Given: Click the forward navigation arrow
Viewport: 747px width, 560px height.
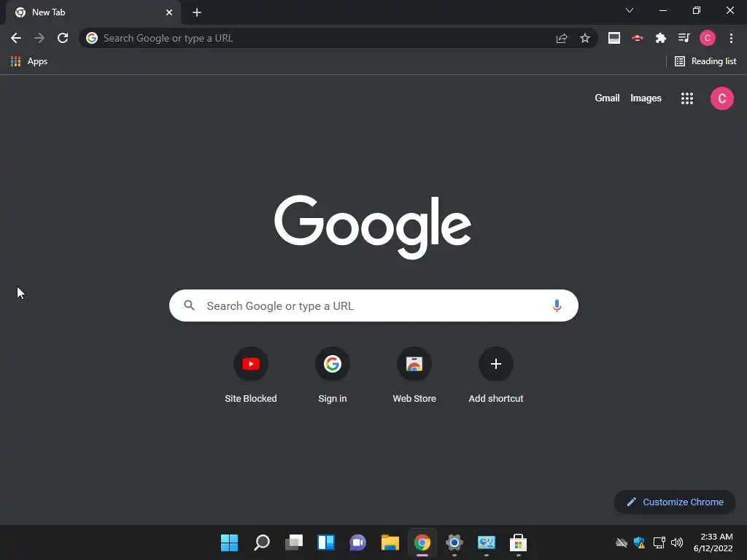Looking at the screenshot, I should pyautogui.click(x=39, y=38).
